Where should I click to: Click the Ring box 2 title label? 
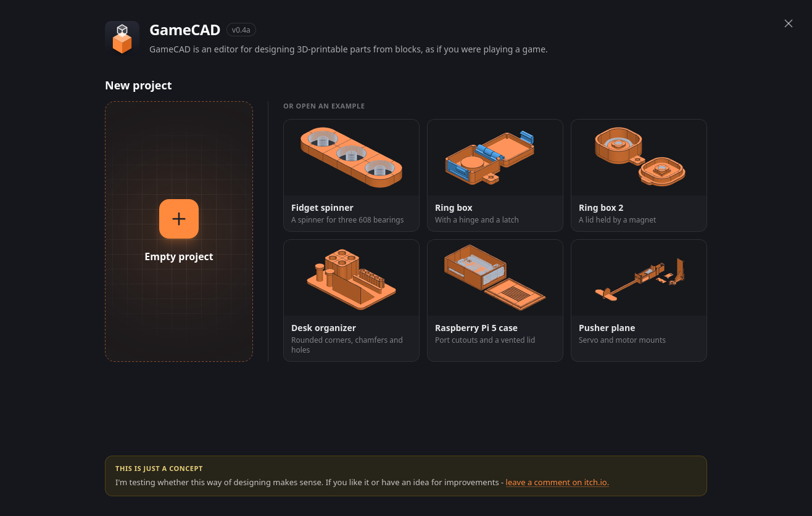click(601, 208)
